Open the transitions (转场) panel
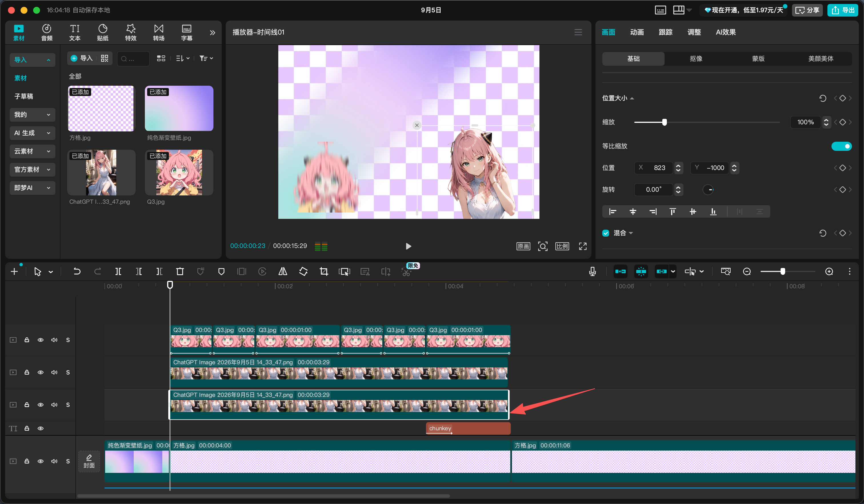 click(159, 33)
